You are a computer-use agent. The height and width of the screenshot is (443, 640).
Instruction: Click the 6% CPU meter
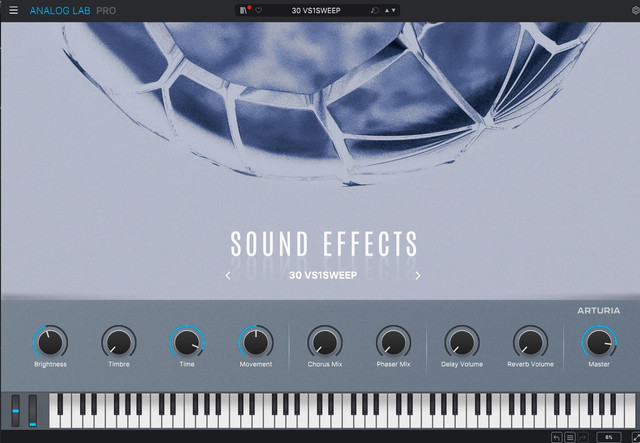609,437
